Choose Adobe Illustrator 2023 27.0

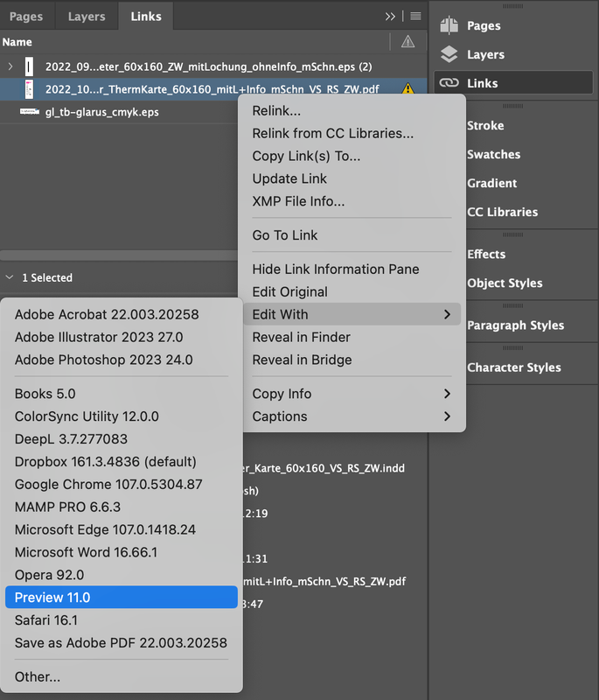(x=99, y=337)
